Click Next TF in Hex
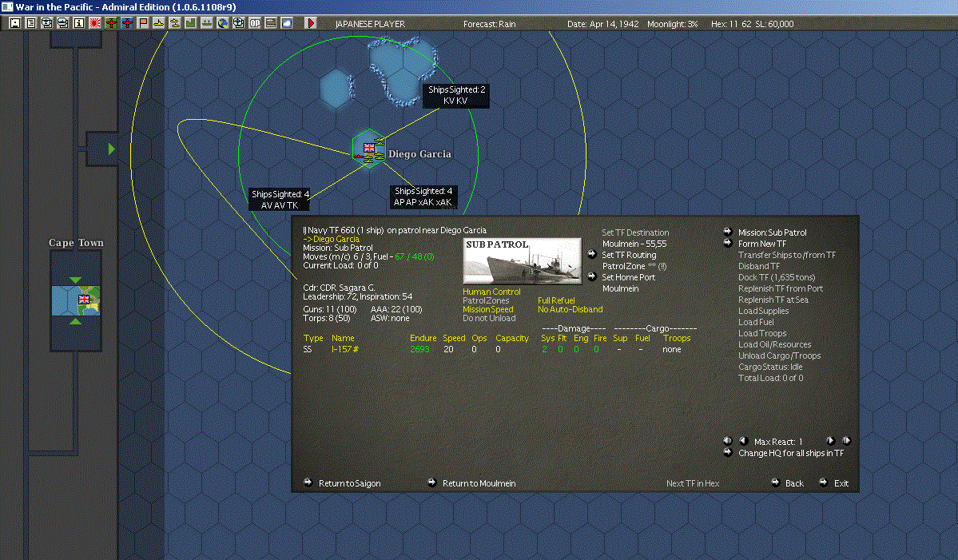958x560 pixels. pos(692,483)
